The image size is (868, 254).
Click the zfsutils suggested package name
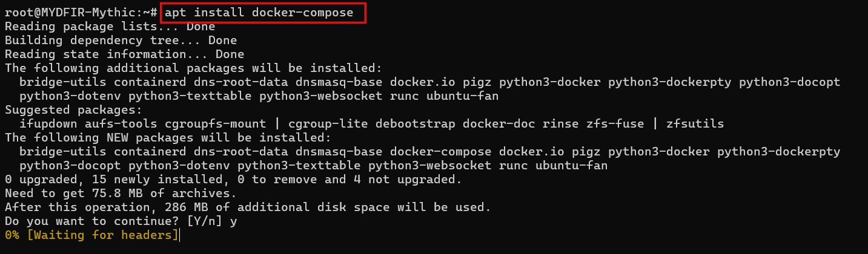pyautogui.click(x=695, y=124)
